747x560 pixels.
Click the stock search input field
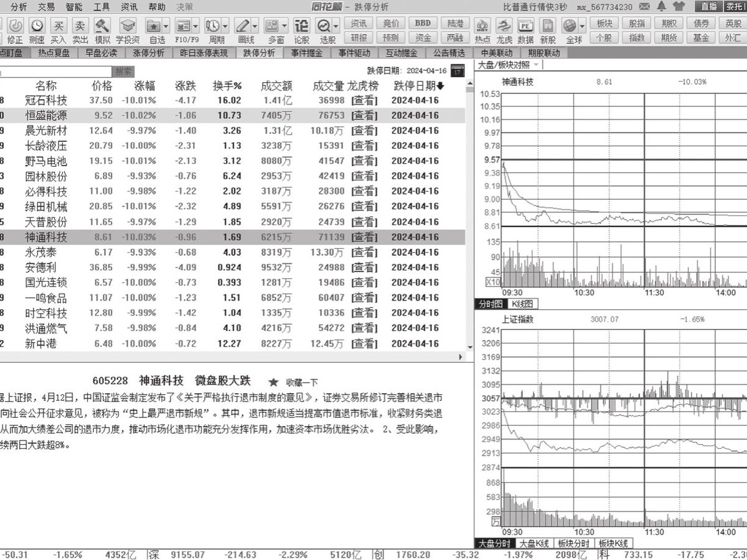coord(56,72)
